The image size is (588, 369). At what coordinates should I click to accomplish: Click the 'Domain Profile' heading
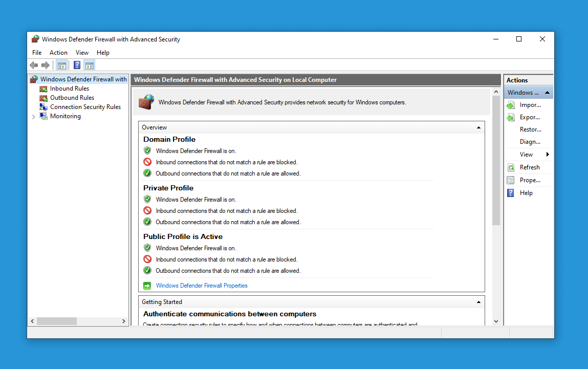[169, 140]
